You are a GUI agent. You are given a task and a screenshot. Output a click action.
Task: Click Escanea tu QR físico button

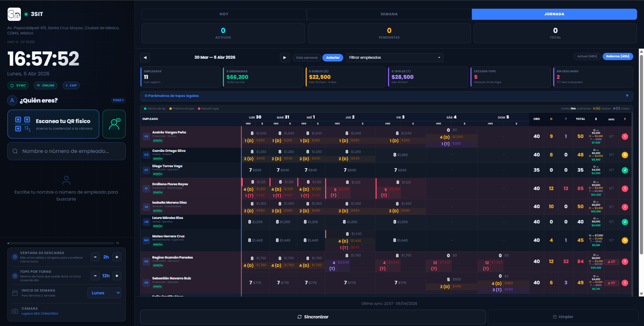click(53, 124)
